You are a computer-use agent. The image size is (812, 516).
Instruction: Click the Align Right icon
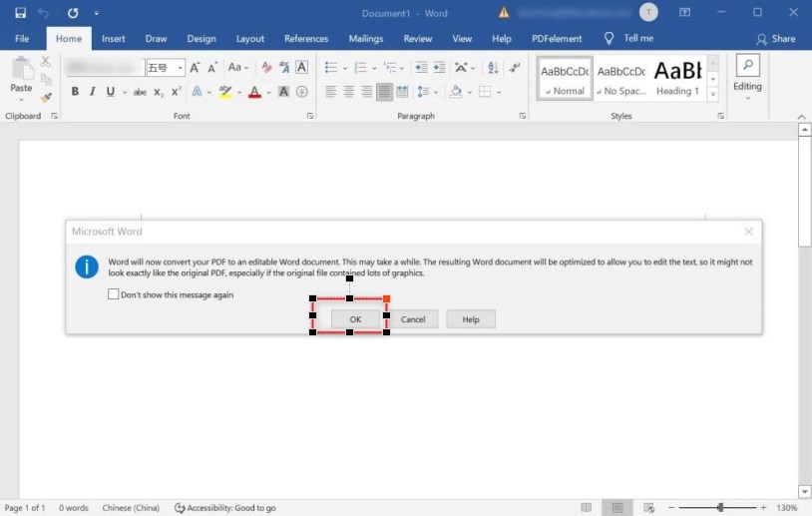[367, 92]
